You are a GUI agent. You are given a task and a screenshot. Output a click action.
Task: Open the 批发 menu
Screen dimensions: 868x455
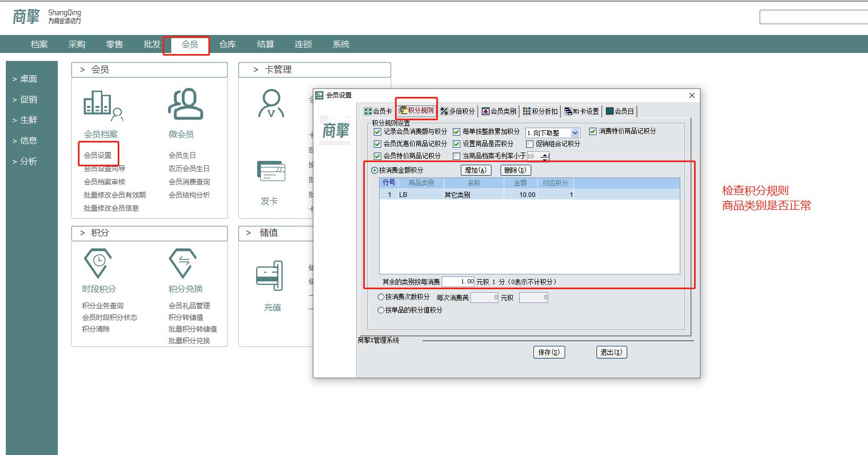point(152,44)
